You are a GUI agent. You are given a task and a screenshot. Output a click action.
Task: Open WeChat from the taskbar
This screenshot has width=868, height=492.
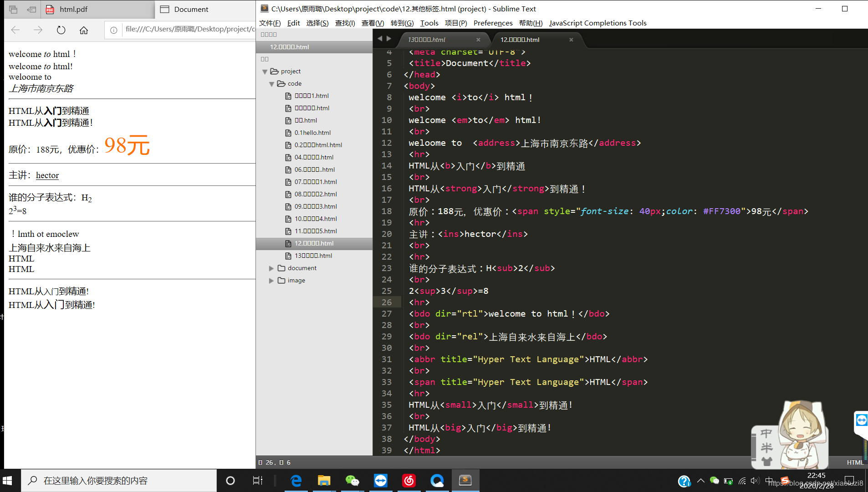pyautogui.click(x=352, y=481)
